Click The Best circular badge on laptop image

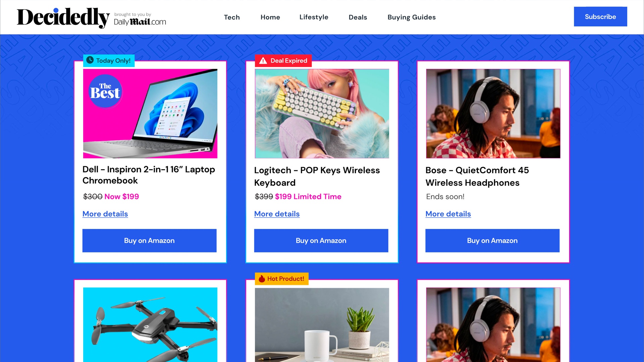[x=105, y=92]
